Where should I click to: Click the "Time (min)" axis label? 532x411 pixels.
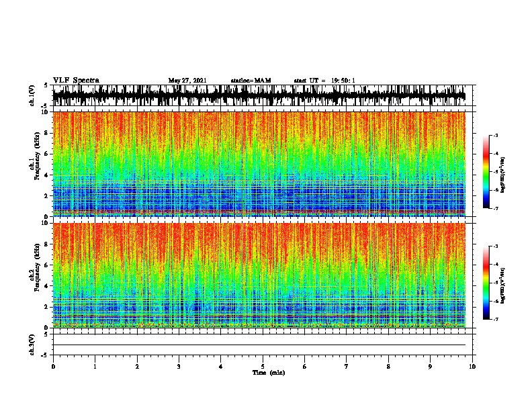tap(269, 373)
